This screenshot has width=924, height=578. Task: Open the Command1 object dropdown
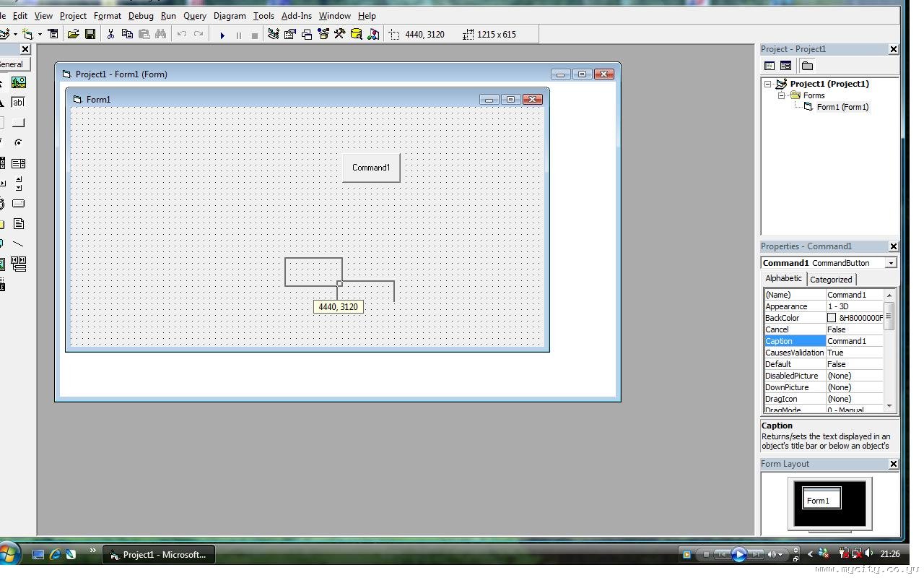891,263
